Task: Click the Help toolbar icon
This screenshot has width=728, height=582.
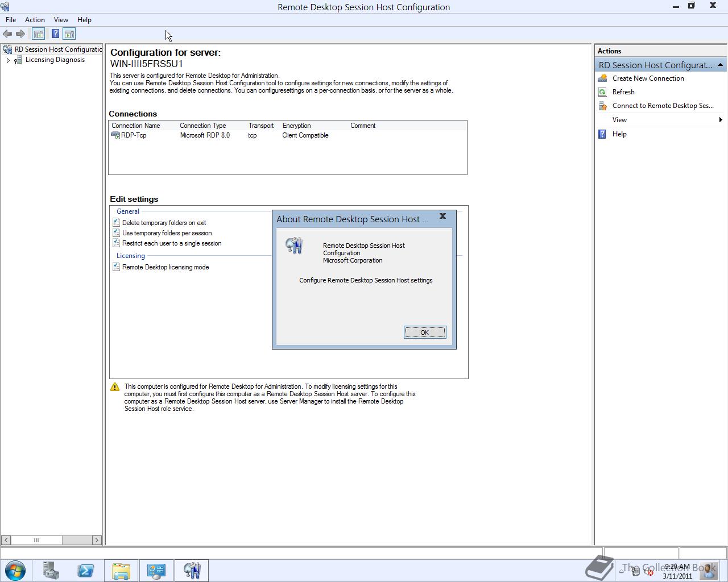Action: pyautogui.click(x=55, y=34)
